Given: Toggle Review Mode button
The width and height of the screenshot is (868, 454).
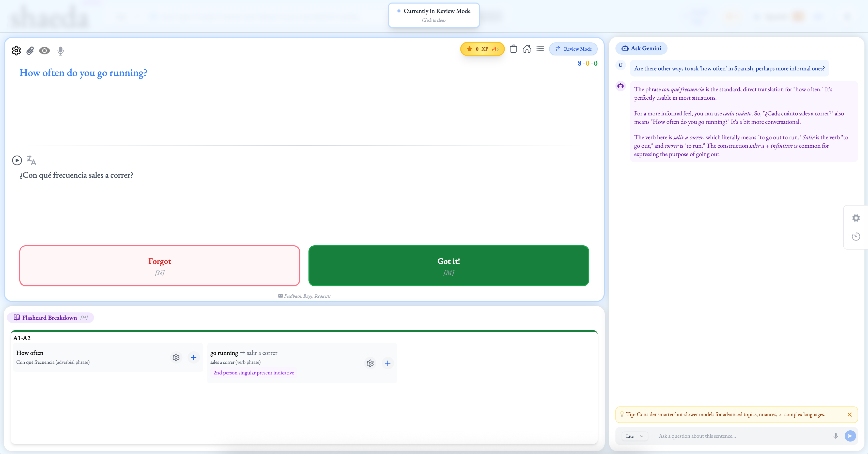Looking at the screenshot, I should pos(573,49).
